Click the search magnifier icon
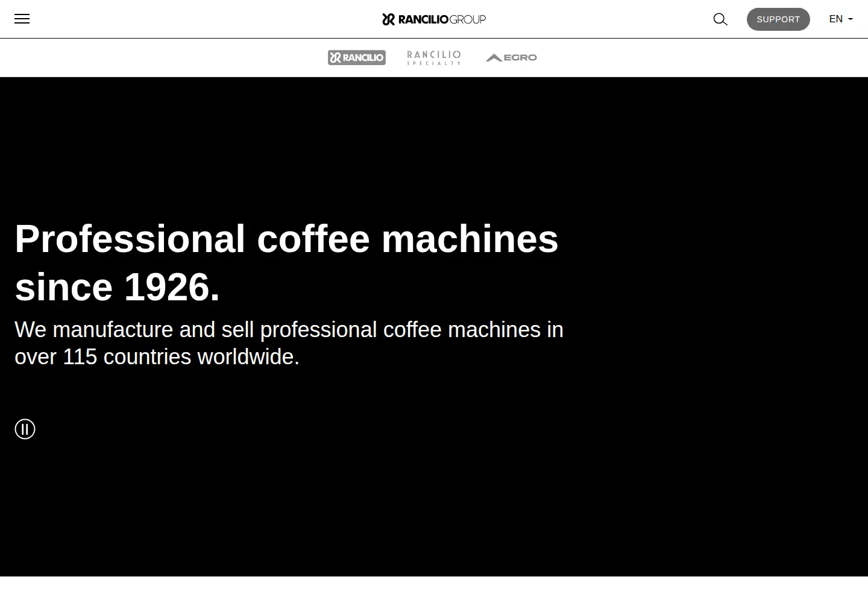 [x=720, y=19]
